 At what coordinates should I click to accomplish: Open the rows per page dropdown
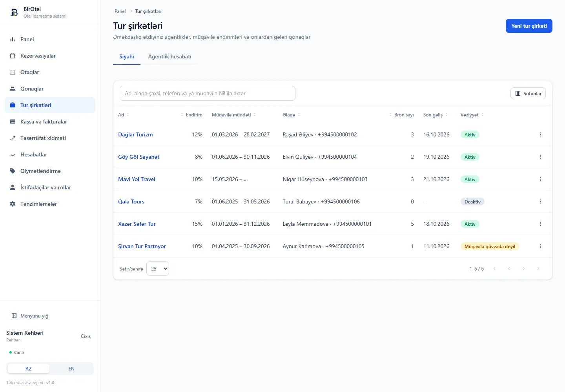click(158, 269)
